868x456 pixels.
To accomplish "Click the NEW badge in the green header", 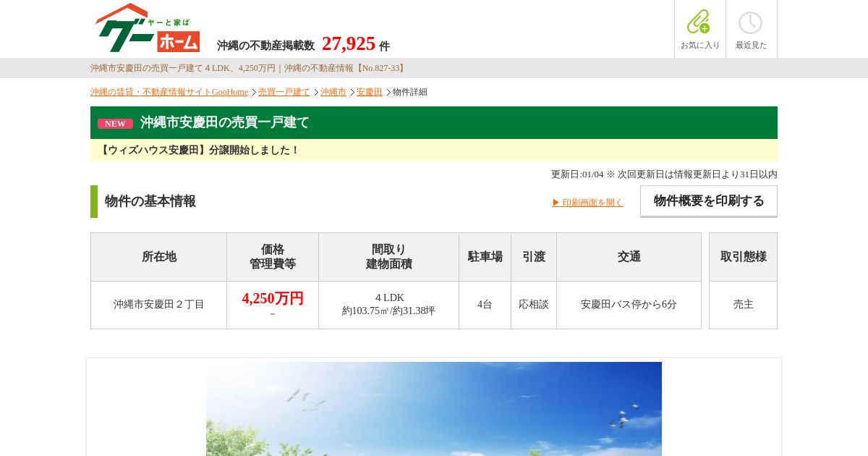I will coord(115,124).
